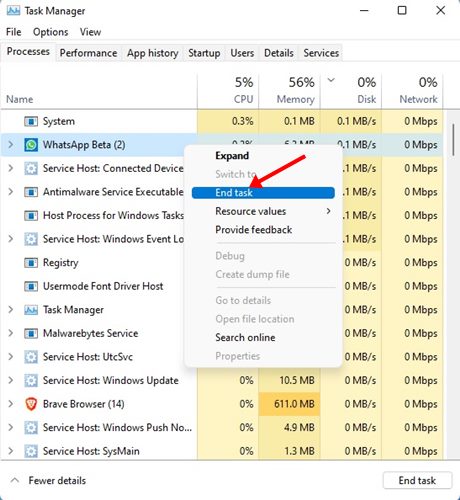The height and width of the screenshot is (500, 460).
Task: Open the File menu
Action: click(14, 32)
